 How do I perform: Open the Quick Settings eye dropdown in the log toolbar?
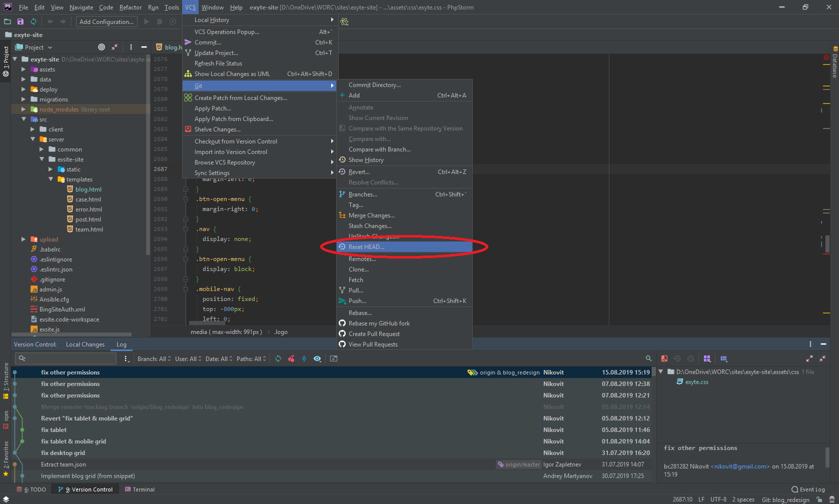coord(317,358)
